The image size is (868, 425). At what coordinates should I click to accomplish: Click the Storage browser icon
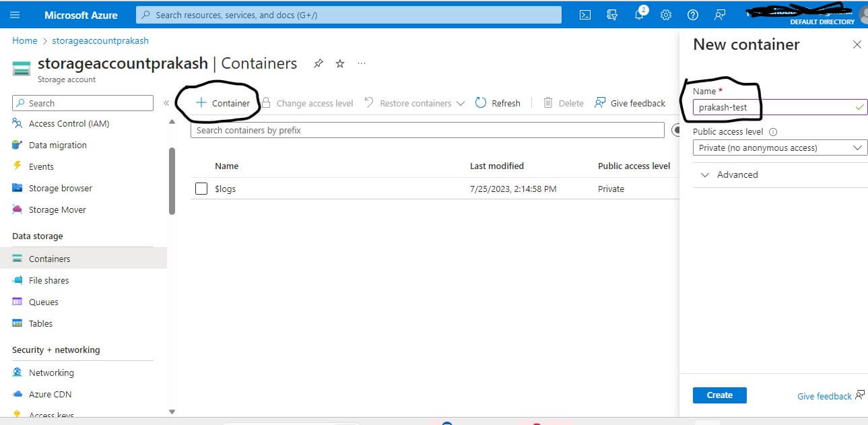click(18, 188)
